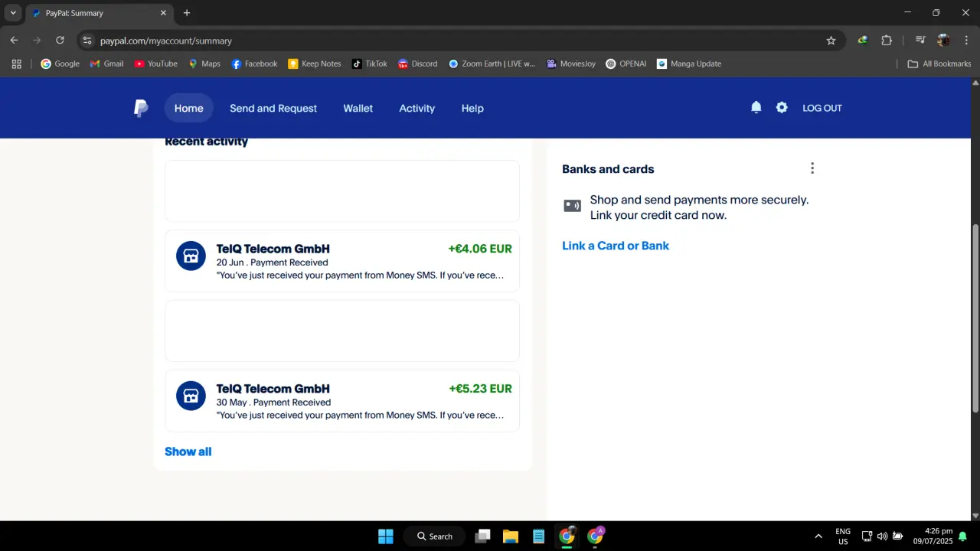Open the volume speaker icon
Screen dimensions: 980x551
coord(882,536)
